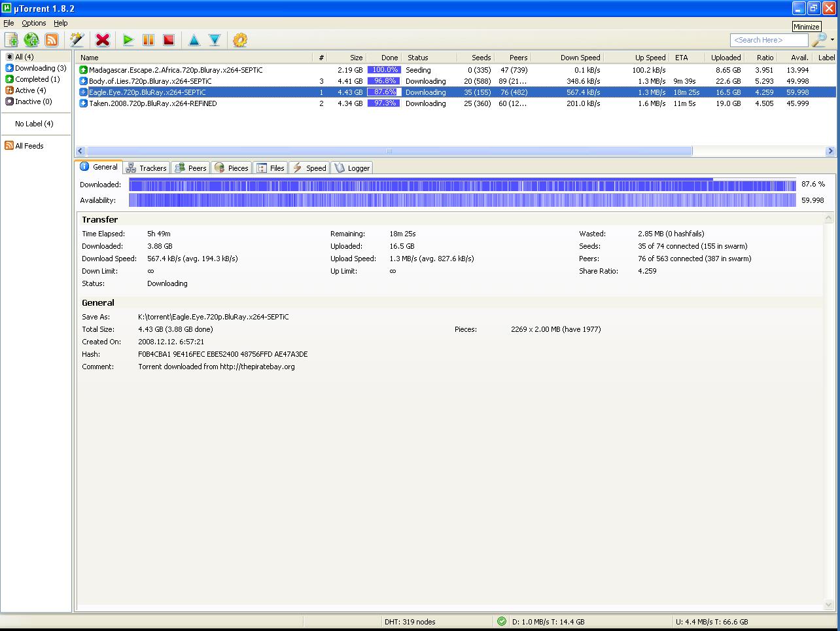Click the download icon beside Taken.2008 torrent

tap(83, 103)
